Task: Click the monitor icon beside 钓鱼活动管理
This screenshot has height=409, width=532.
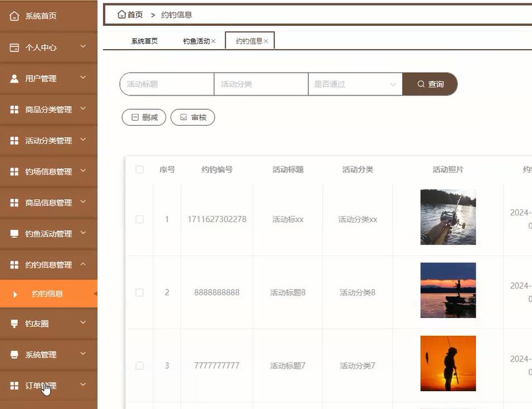Action: [x=13, y=233]
